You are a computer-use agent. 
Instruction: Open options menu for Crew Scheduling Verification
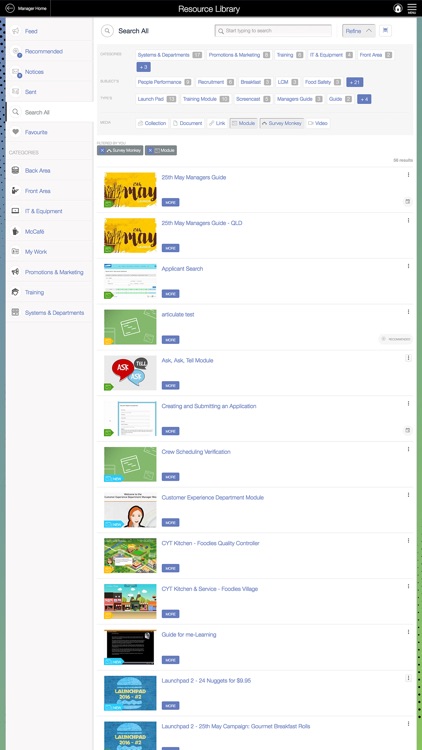(x=408, y=450)
